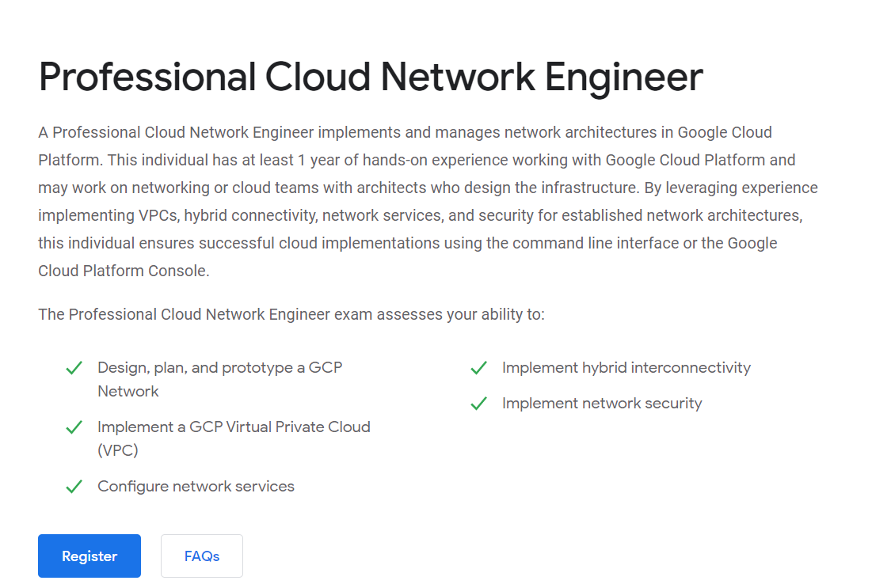Click line mentioning 'at least 1 year'
This screenshot has width=872, height=588.
click(x=417, y=160)
